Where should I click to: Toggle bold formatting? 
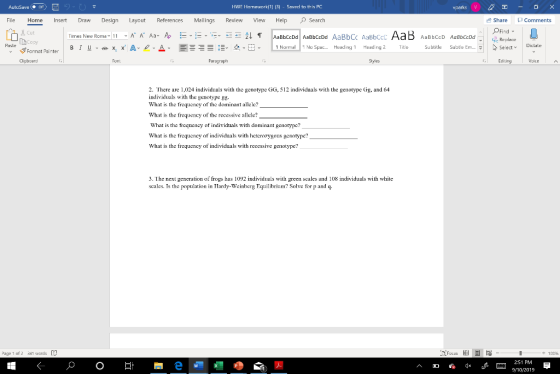(71, 48)
